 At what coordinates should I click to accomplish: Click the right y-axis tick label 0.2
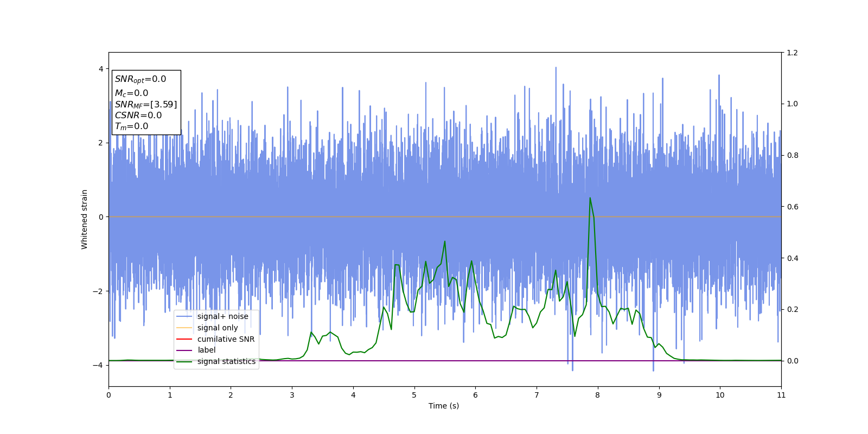(792, 309)
